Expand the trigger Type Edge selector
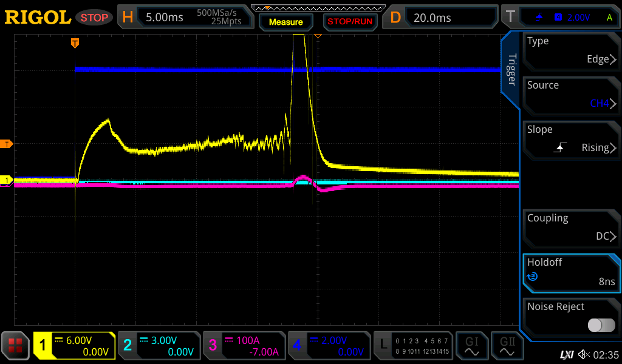Viewport: 622px width, 364px height. pyautogui.click(x=571, y=50)
